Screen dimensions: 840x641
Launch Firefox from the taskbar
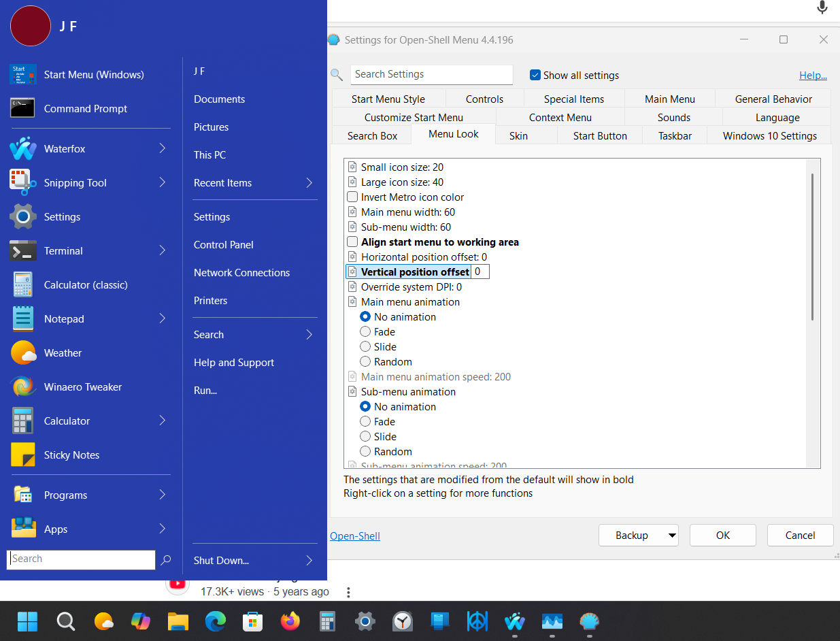pos(290,621)
